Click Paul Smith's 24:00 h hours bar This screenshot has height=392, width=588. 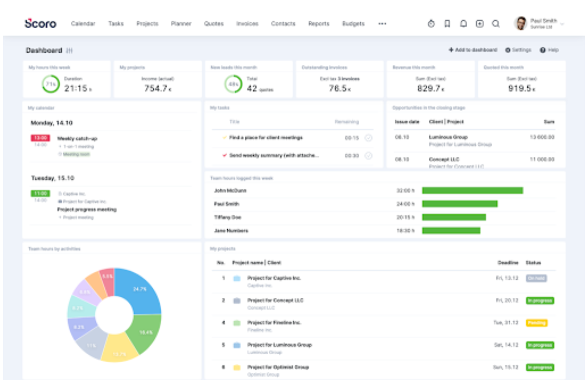[460, 204]
